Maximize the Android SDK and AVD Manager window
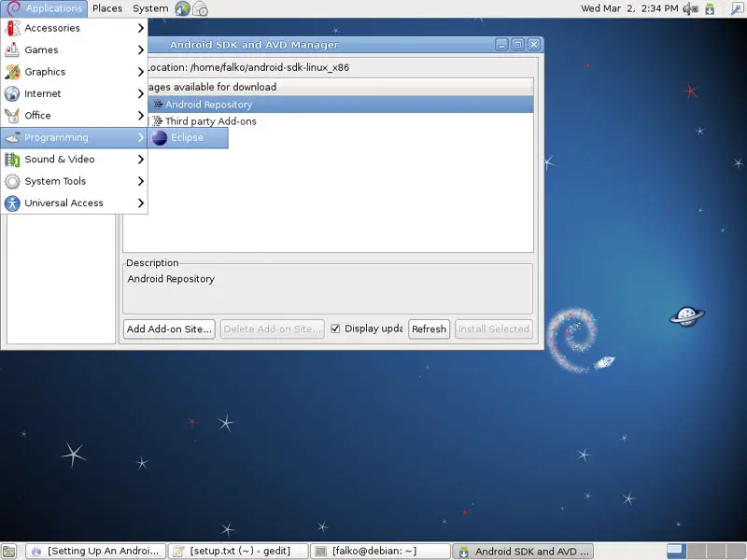Viewport: 747px width, 560px height. pyautogui.click(x=517, y=44)
